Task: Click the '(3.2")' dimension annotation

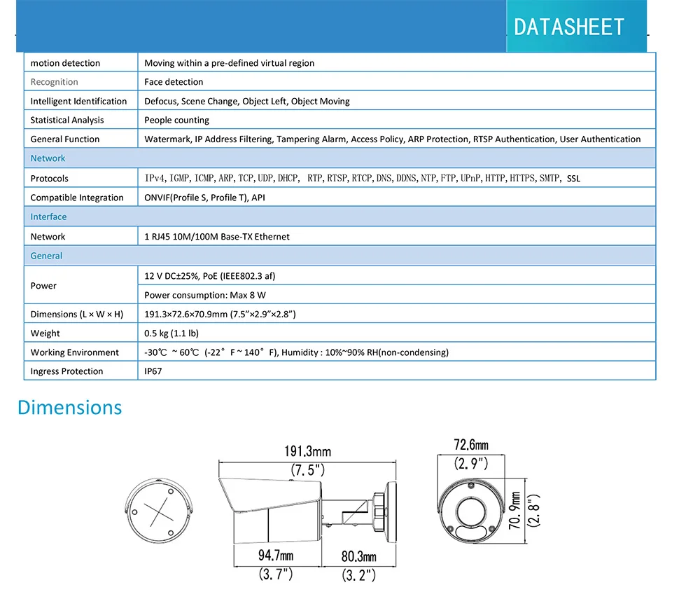Action: pyautogui.click(x=359, y=575)
